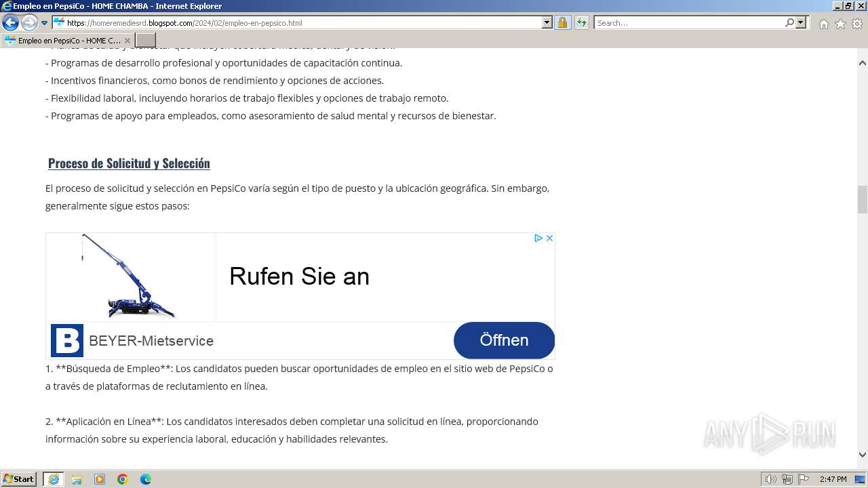This screenshot has width=868, height=488.
Task: Click the volume speaker tray icon
Action: pos(771,479)
